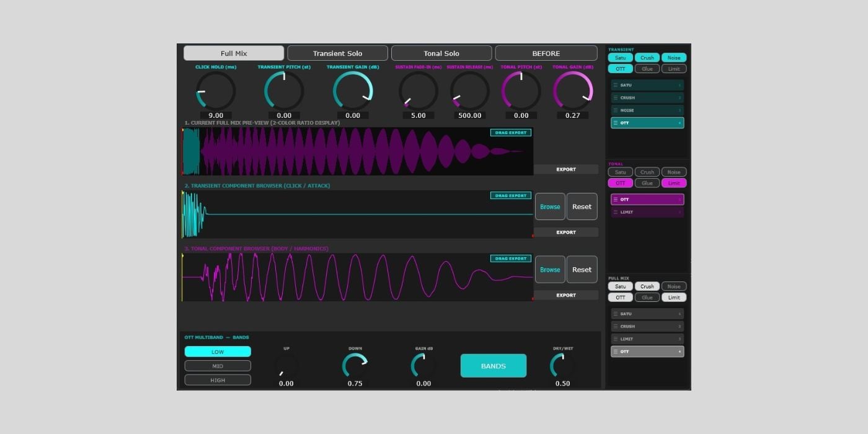Click EXPORT under the Tonal Component Browser
The height and width of the screenshot is (434, 868).
(x=566, y=295)
